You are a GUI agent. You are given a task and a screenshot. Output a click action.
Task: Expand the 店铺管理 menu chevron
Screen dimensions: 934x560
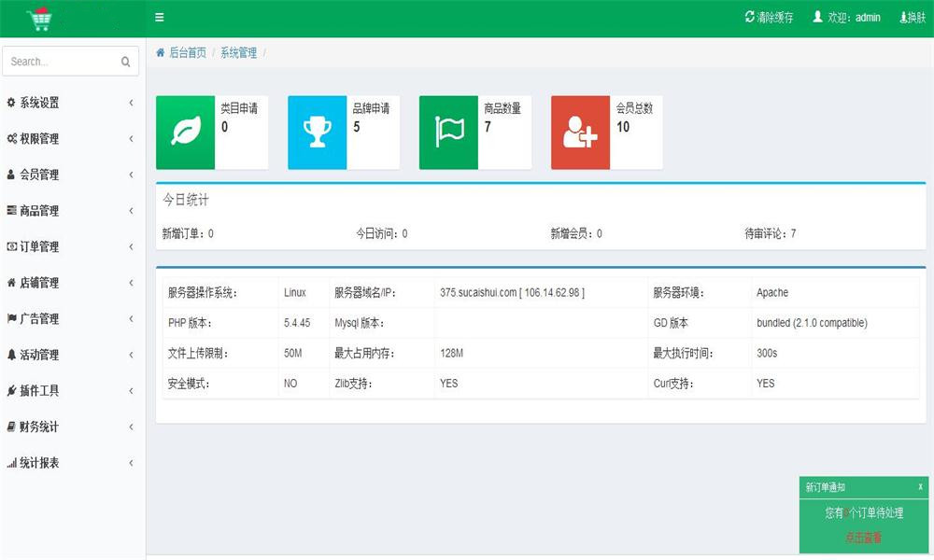tap(131, 282)
